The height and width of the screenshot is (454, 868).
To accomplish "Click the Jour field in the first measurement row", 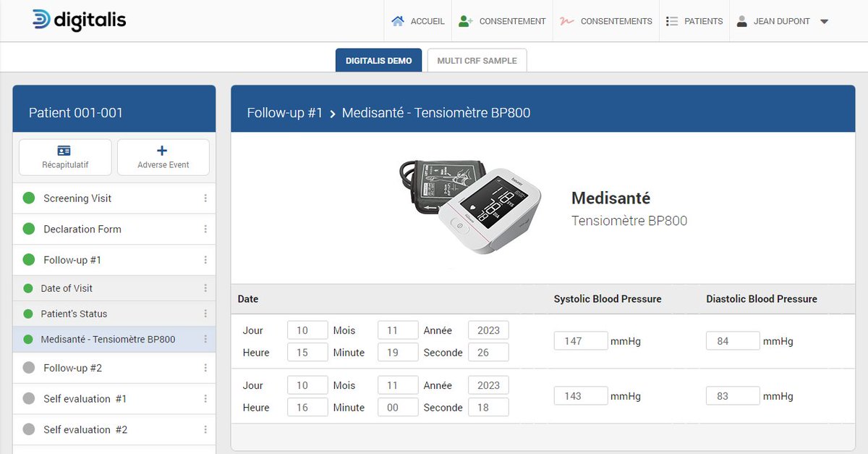I will pyautogui.click(x=307, y=330).
